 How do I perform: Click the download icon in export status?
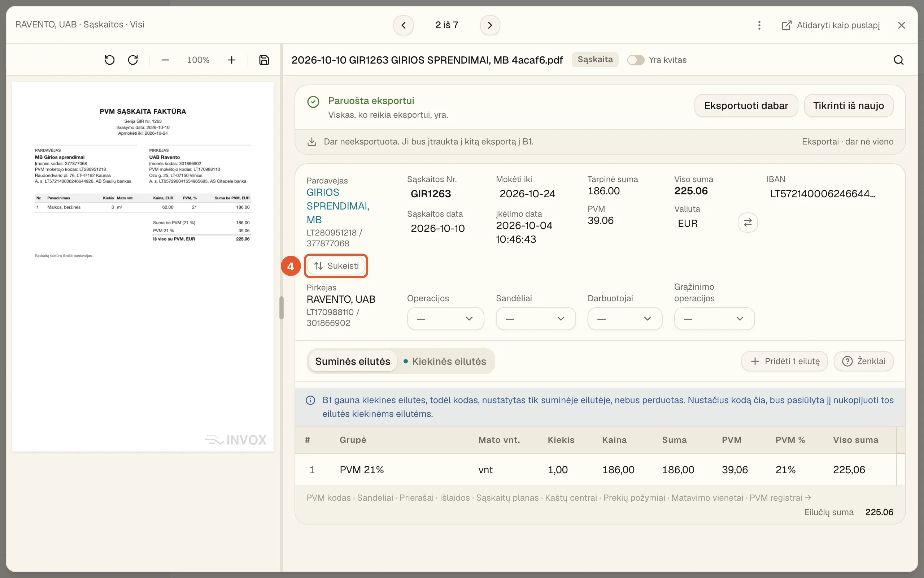coord(312,142)
